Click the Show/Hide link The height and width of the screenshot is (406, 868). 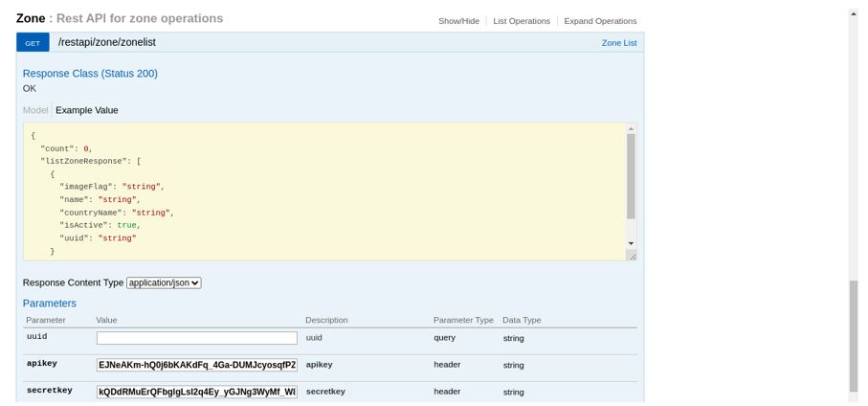point(458,21)
